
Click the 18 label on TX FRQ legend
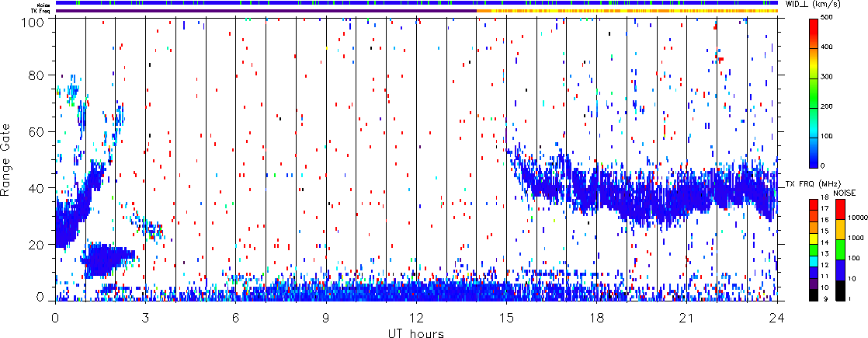click(x=825, y=198)
